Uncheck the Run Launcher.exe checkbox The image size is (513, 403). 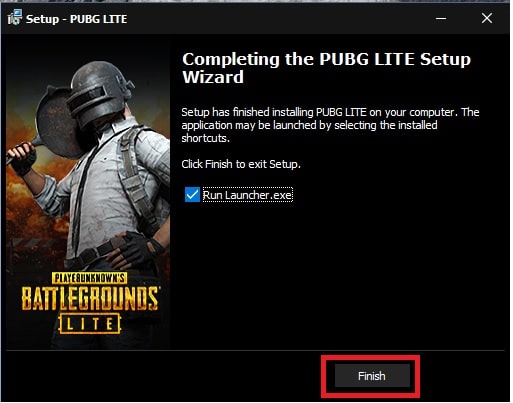pyautogui.click(x=193, y=196)
